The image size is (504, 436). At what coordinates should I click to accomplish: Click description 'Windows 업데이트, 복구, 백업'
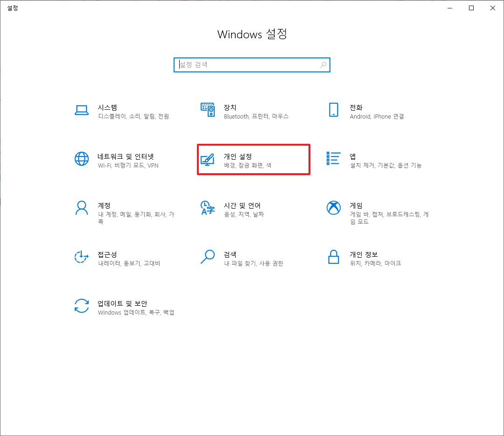pos(136,313)
